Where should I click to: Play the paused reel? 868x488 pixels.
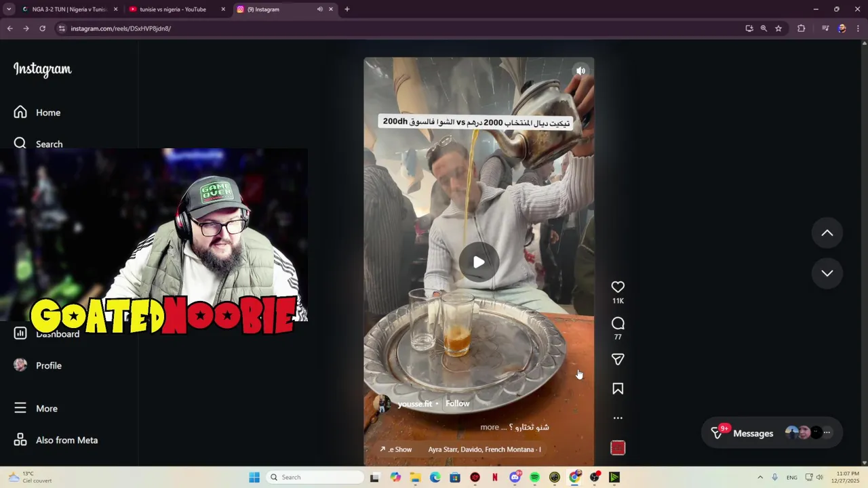pos(479,262)
